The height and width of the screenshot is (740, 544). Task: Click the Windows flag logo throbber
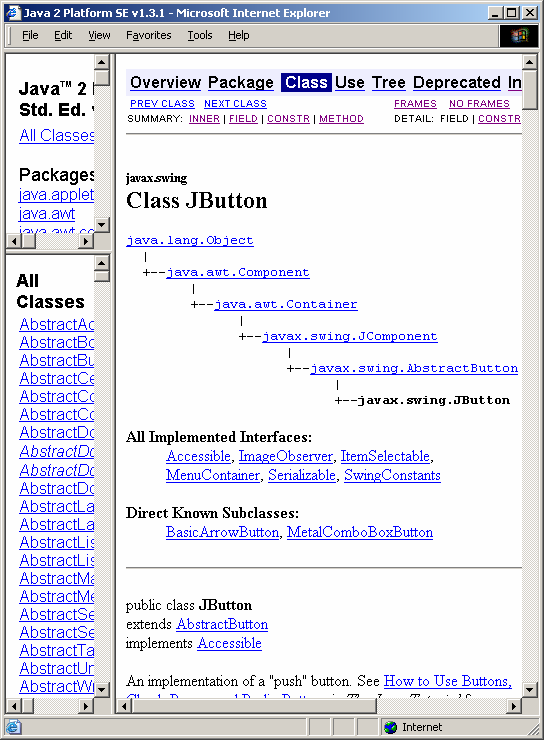pos(519,35)
